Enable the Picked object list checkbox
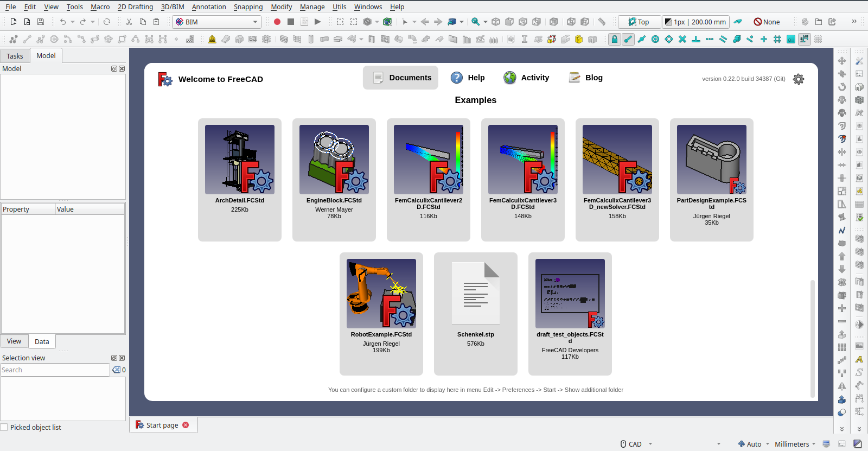 tap(4, 428)
